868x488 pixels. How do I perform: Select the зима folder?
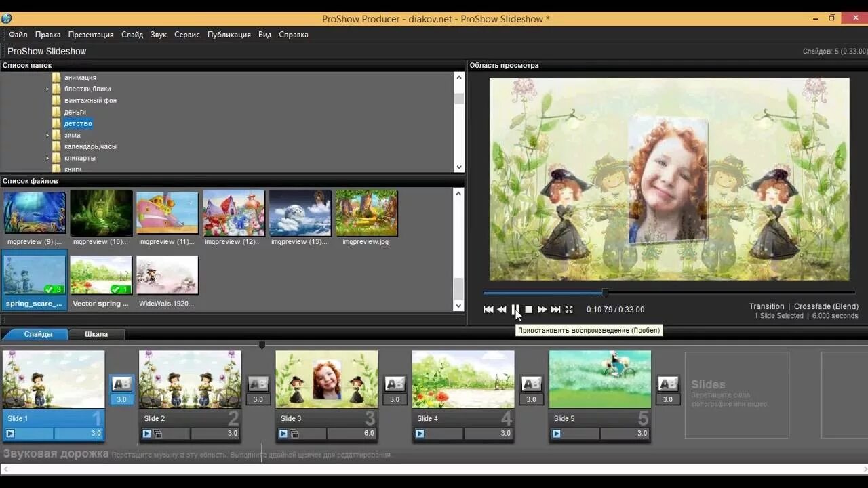pos(72,135)
